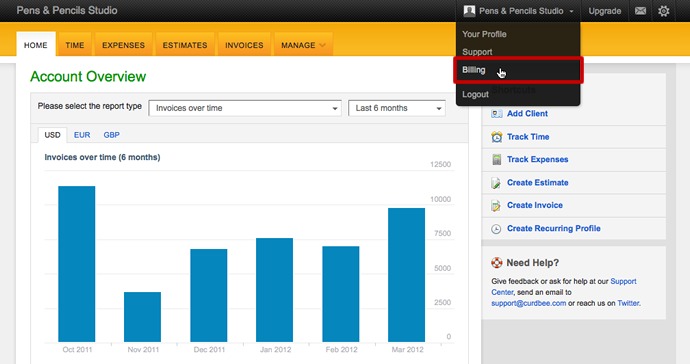Click the Create Invoice document icon
The image size is (690, 364).
[496, 206]
